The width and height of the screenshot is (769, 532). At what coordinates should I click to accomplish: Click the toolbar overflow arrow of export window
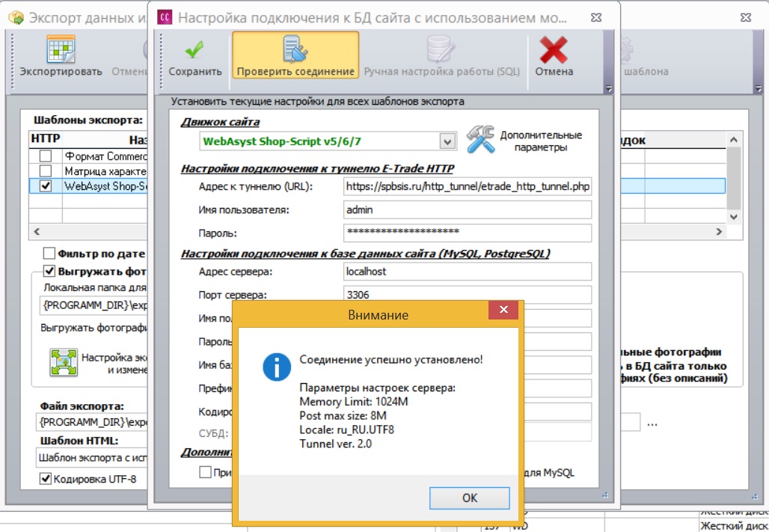click(759, 89)
